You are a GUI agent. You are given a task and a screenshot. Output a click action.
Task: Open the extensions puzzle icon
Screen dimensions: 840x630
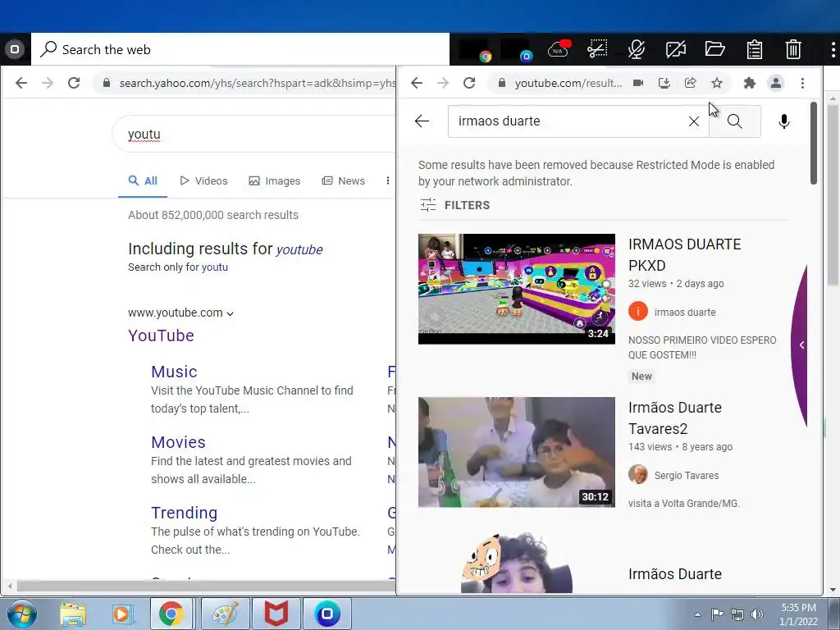click(750, 83)
